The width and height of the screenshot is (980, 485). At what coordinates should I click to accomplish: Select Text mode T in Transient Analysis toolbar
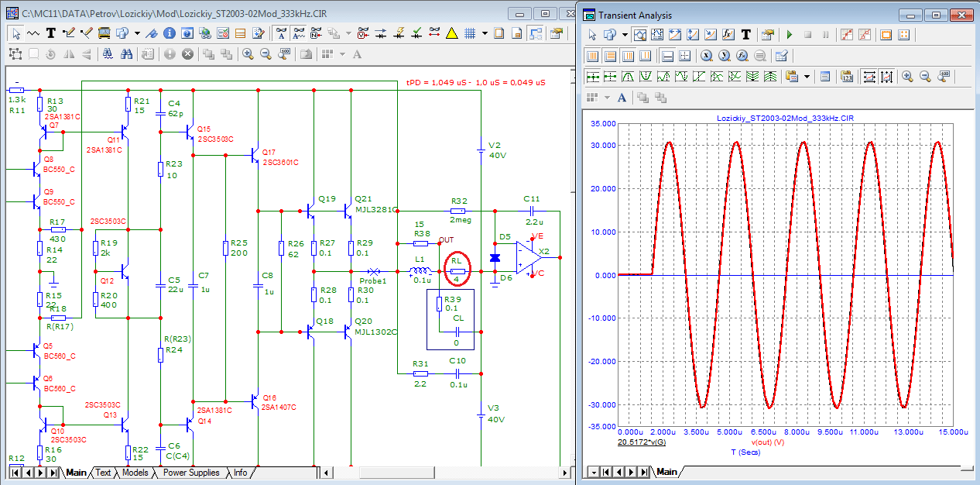coord(746,35)
